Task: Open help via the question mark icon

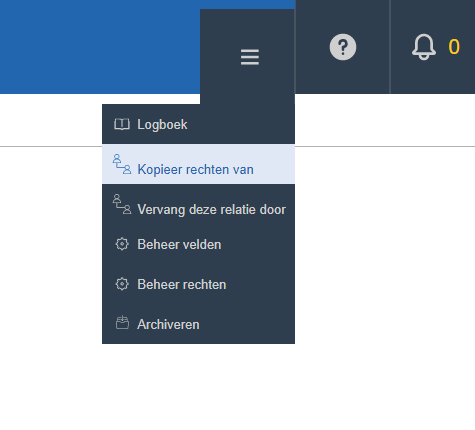Action: pyautogui.click(x=343, y=47)
